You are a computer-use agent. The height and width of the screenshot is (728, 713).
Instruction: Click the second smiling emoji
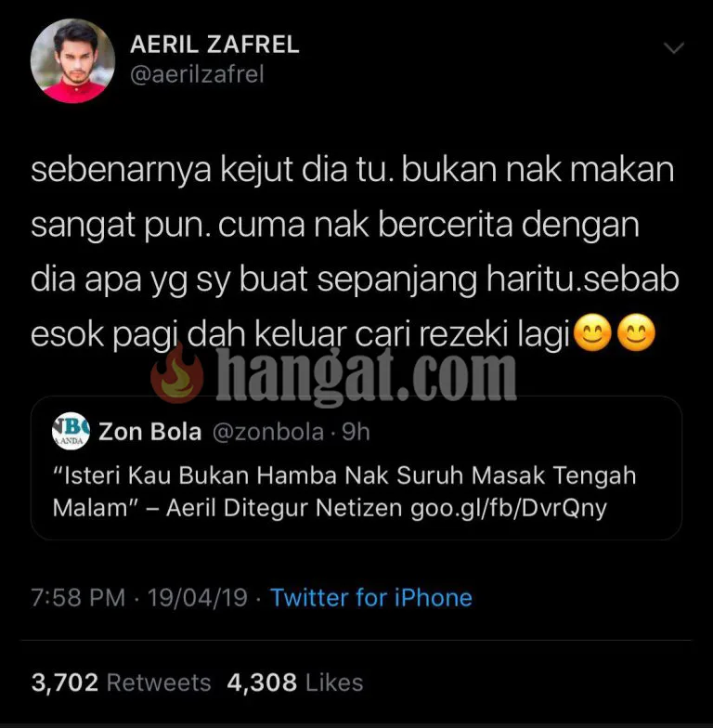click(x=637, y=332)
